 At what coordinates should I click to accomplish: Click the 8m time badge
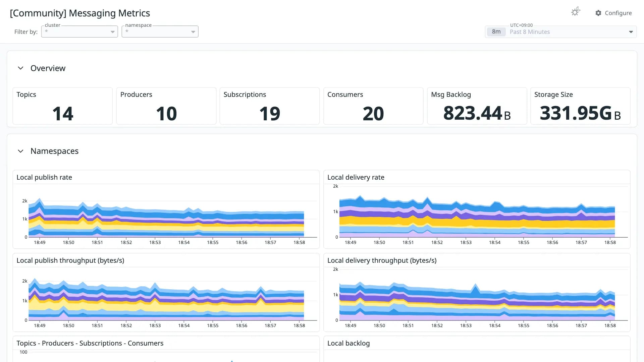tap(496, 32)
